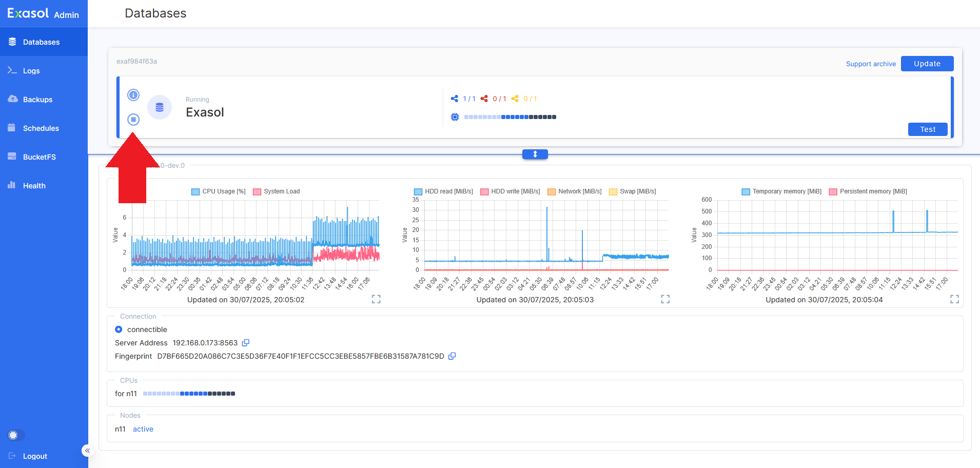Click the CPU bar for n11
Screen dimensions: 980x468
[x=189, y=394]
